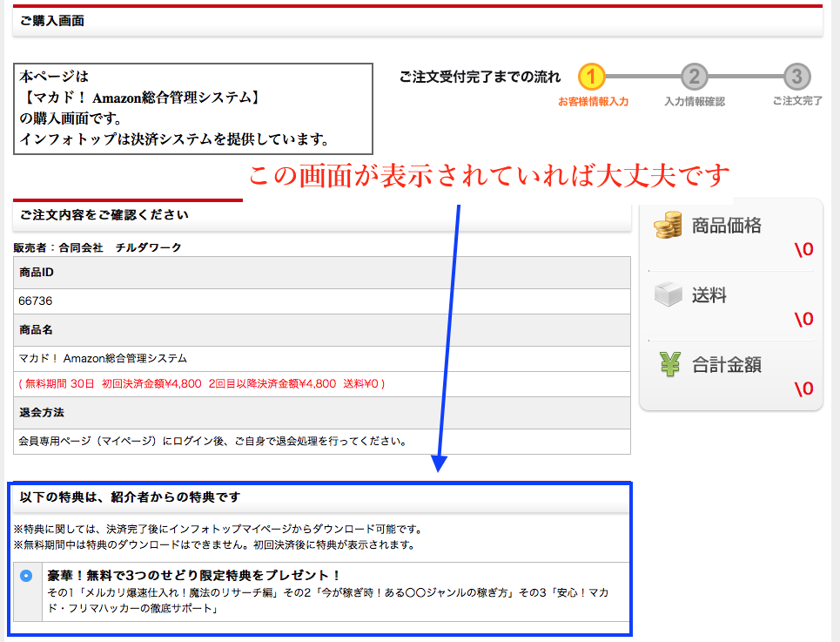Click the green yen 合計金額 icon
The width and height of the screenshot is (840, 642).
pyautogui.click(x=669, y=364)
